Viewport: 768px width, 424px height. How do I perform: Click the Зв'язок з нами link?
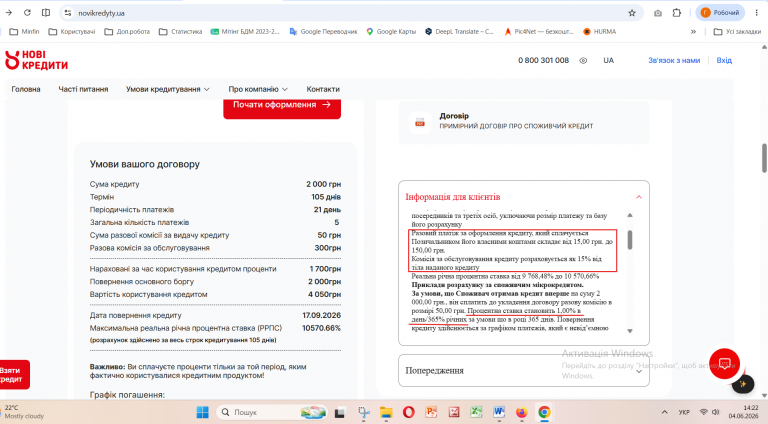[x=674, y=60]
